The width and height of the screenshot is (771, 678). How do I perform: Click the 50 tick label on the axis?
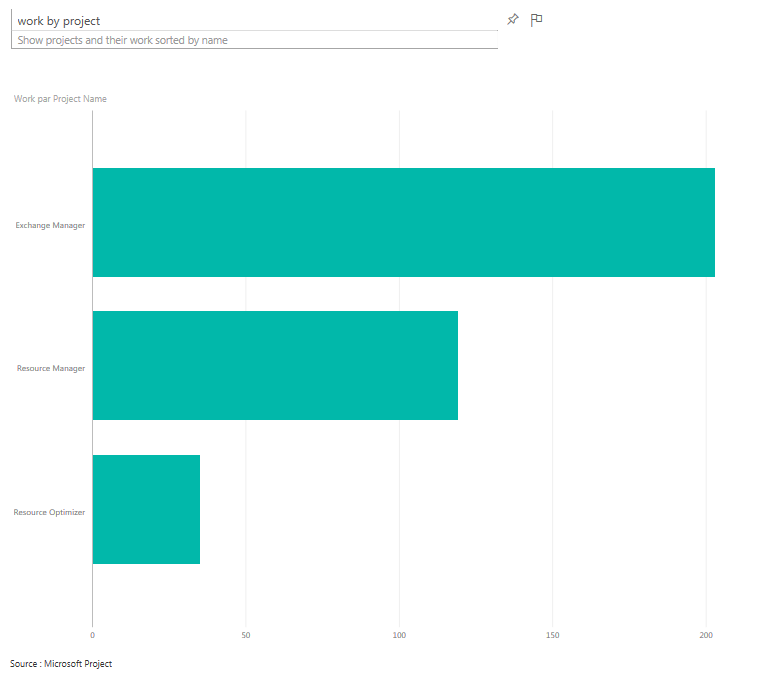pos(246,635)
